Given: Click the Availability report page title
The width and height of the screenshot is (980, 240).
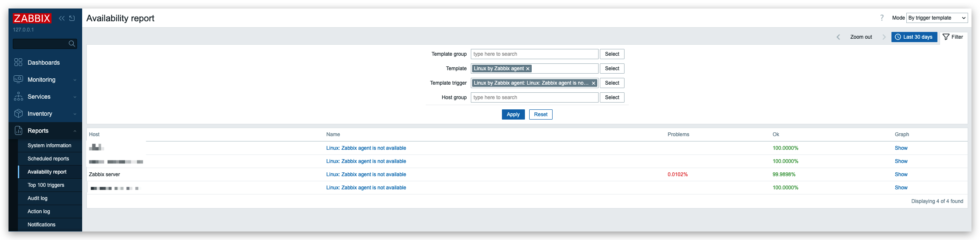Looking at the screenshot, I should (120, 18).
